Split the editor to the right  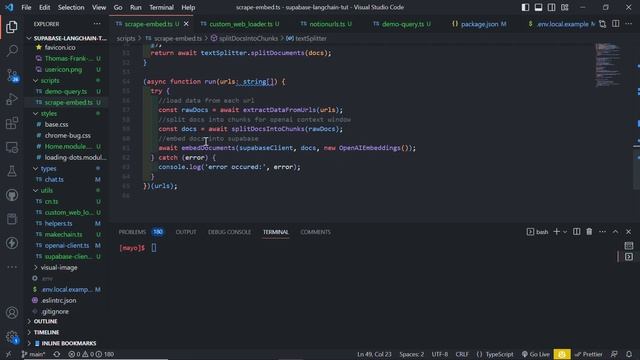(616, 24)
